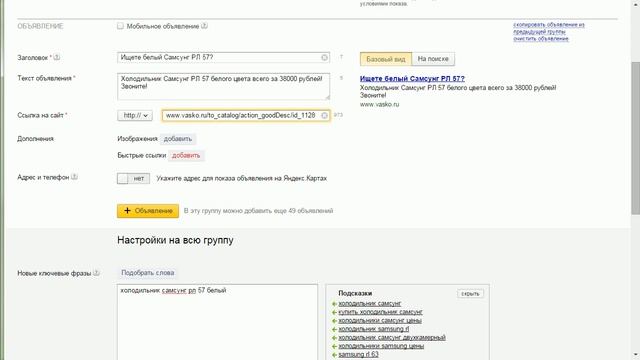The image size is (640, 360).
Task: Open help icon beside Адрес и телефон
Action: [74, 177]
